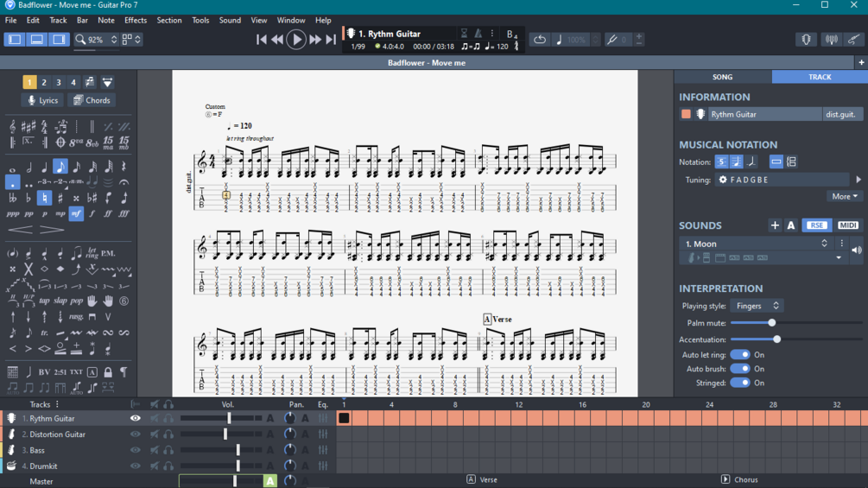The width and height of the screenshot is (868, 488).
Task: Toggle Distortion Guitar track visibility
Action: [x=135, y=434]
